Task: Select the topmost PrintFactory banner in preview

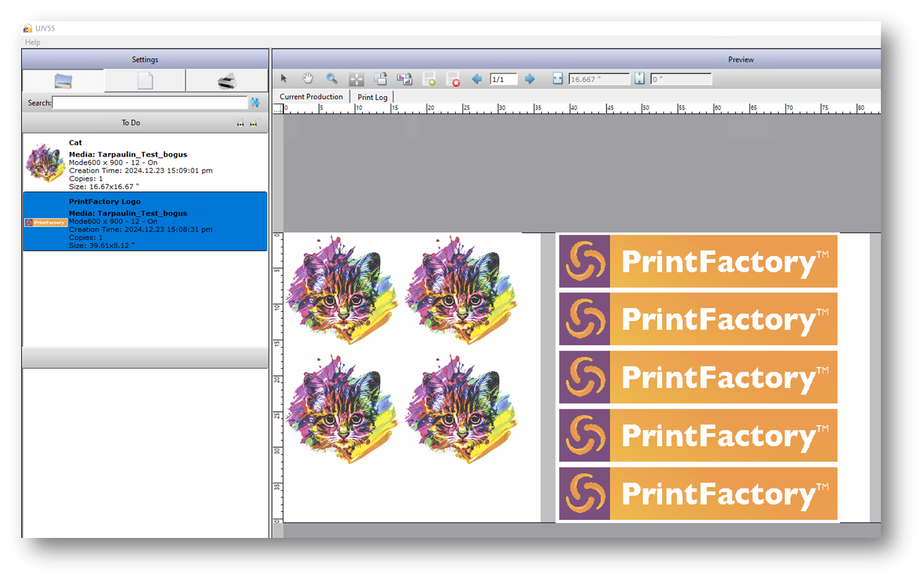Action: pos(698,261)
